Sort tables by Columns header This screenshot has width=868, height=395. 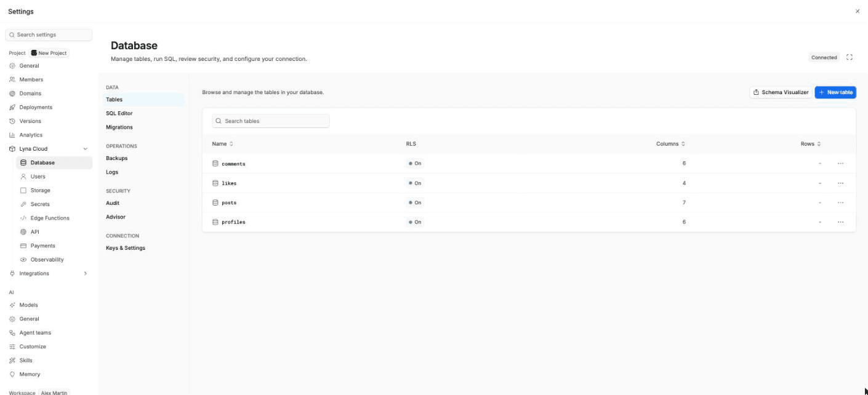670,144
